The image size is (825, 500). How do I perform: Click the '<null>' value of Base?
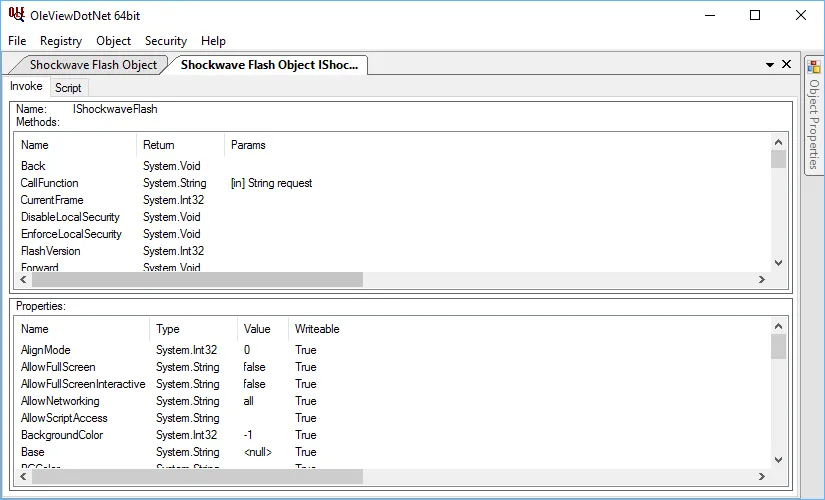tap(258, 452)
